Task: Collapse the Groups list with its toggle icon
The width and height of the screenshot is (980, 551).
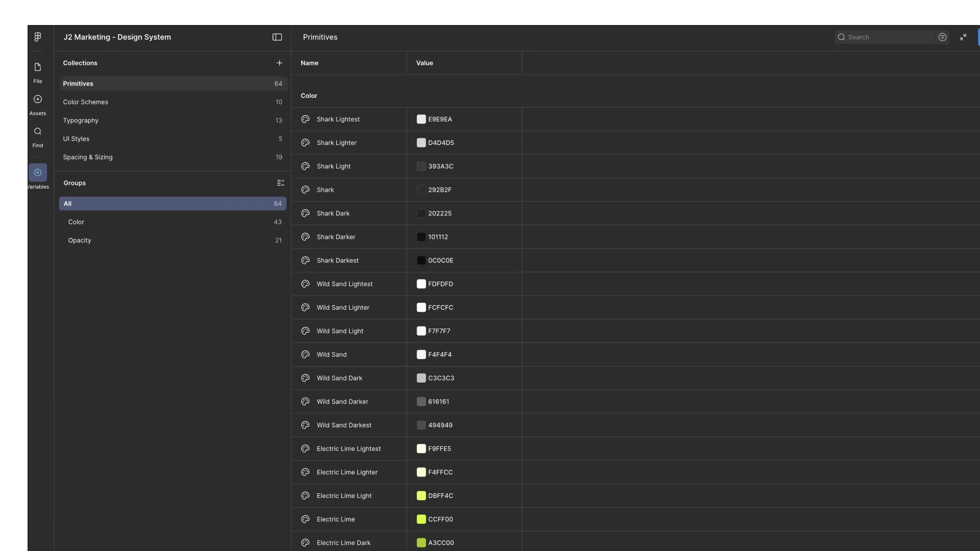Action: point(280,183)
